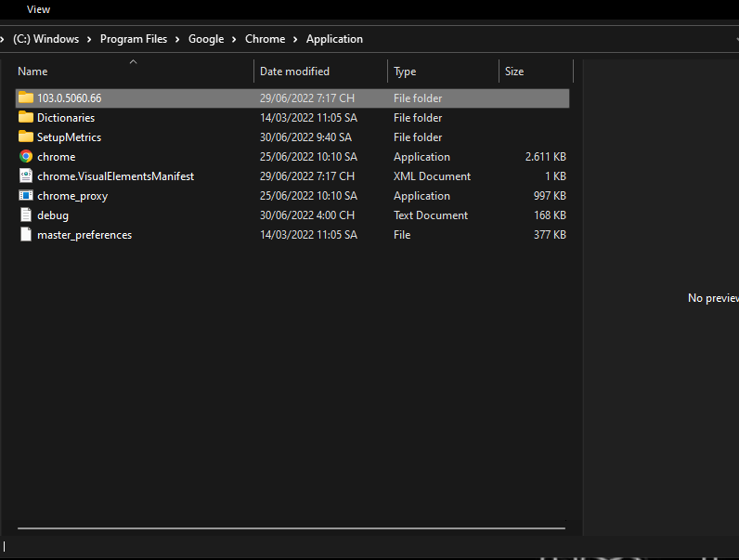Click the chrome.VisualElementsManifest XML file icon
739x560 pixels.
26,176
